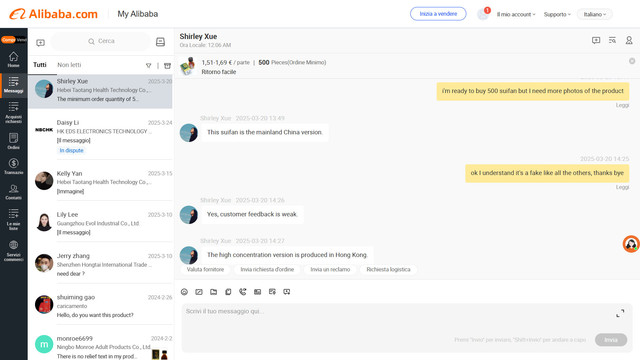Click the screenshot/edit icon in chat toolbar
640x360 pixels.
click(199, 292)
